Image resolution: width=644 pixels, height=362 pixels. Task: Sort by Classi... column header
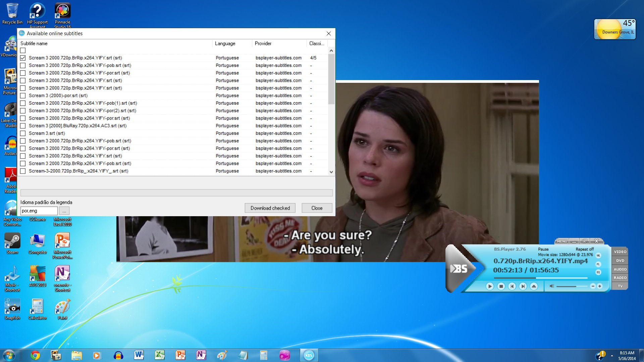point(317,44)
